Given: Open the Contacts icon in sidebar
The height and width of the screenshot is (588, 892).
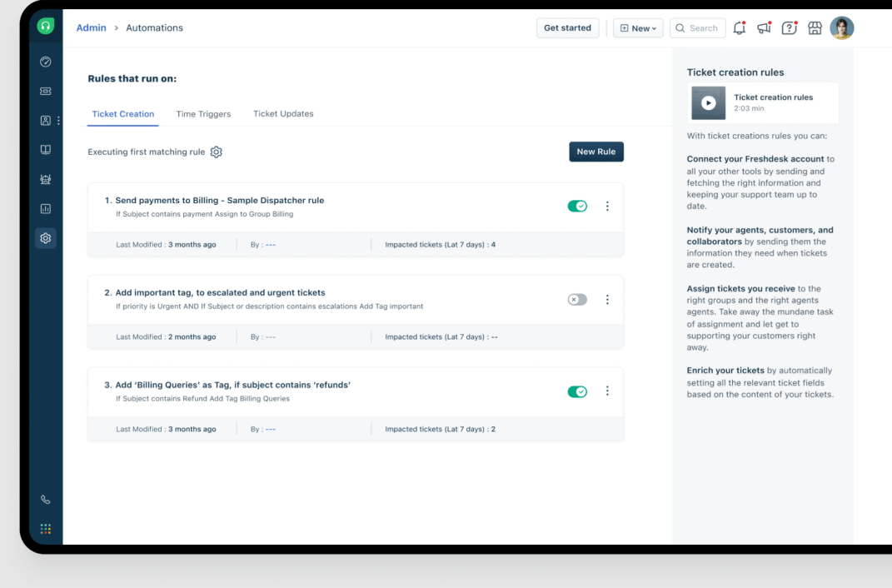Looking at the screenshot, I should (46, 121).
